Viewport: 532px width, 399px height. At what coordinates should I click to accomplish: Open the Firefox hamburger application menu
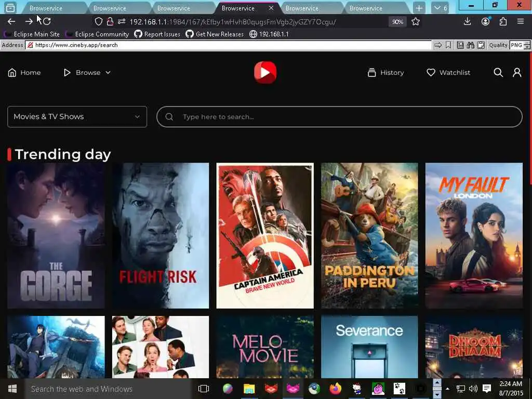click(521, 21)
